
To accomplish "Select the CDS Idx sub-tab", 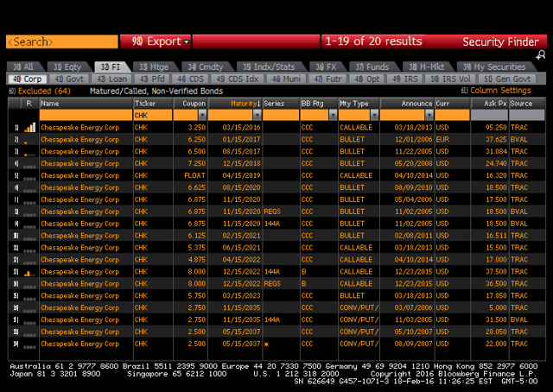I will [x=238, y=79].
